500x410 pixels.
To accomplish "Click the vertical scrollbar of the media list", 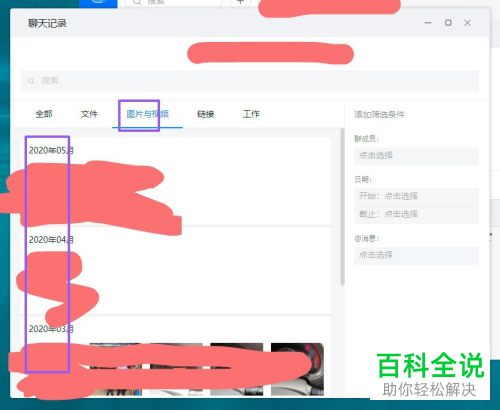I will (342, 207).
